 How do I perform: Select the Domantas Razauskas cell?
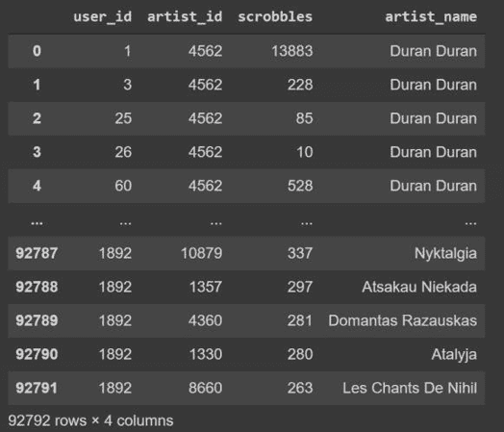(403, 320)
